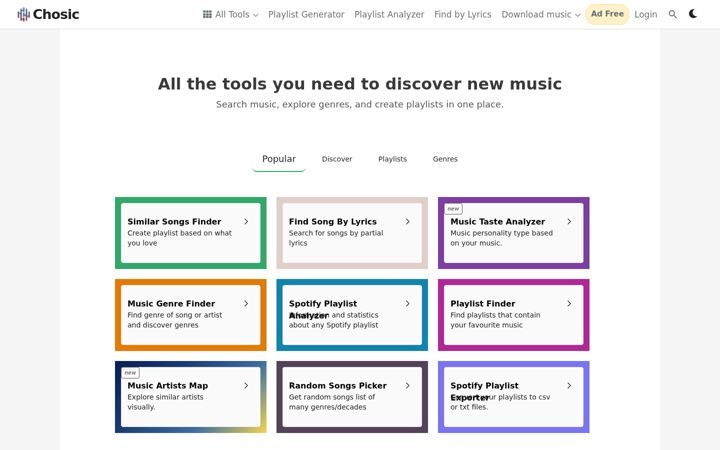The height and width of the screenshot is (450, 720).
Task: Click the Chosic brand name text
Action: [x=56, y=14]
